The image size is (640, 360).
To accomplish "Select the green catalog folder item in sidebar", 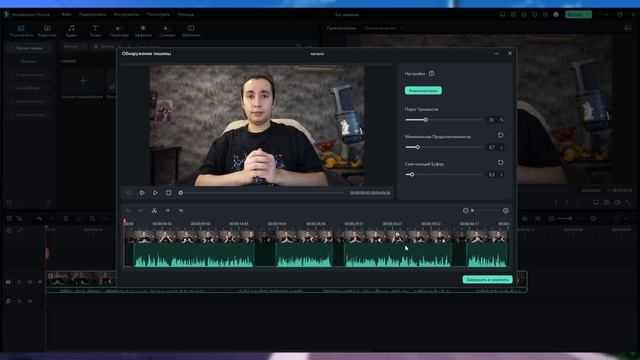I will [28, 61].
